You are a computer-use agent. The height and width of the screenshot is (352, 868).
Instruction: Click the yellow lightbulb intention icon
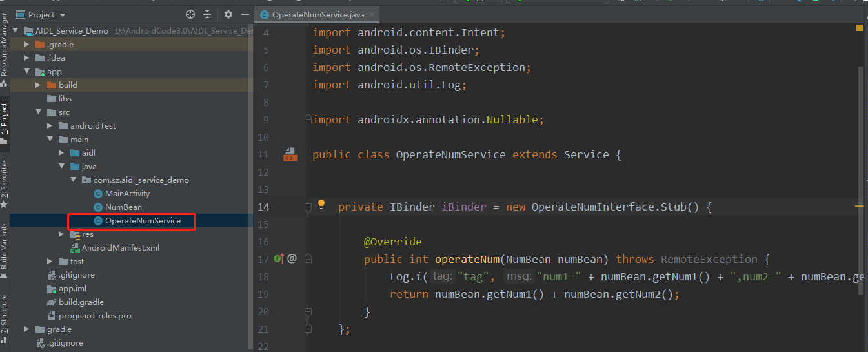pyautogui.click(x=321, y=205)
